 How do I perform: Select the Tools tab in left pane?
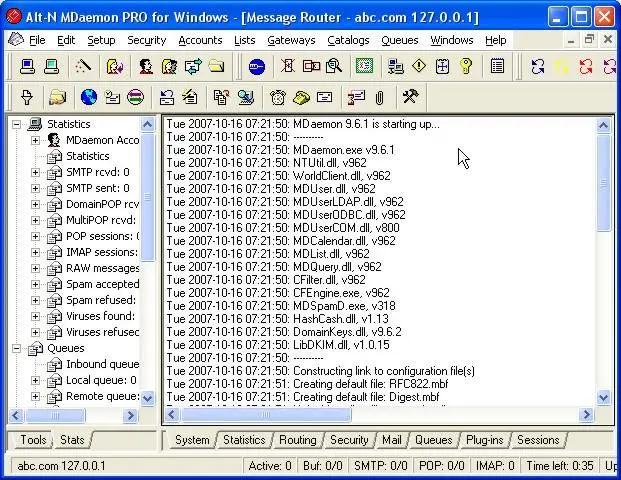coord(33,440)
